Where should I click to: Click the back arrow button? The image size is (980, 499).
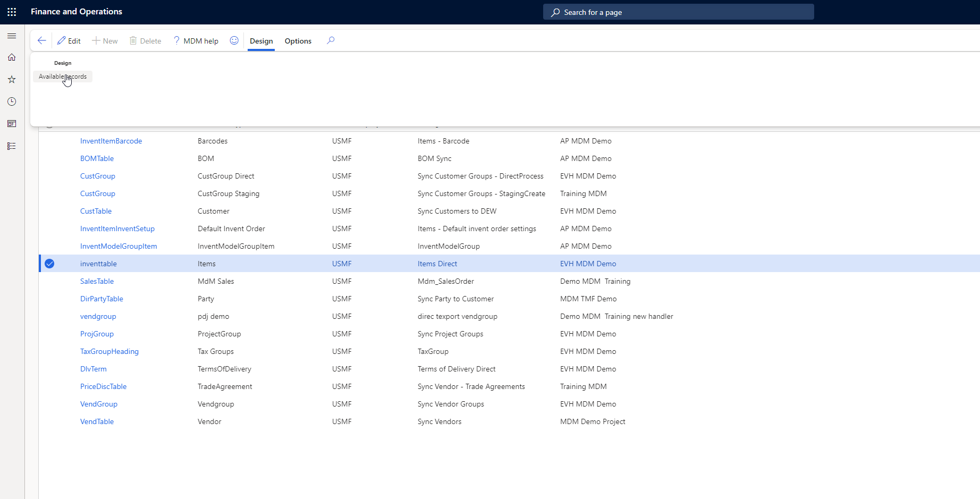(x=41, y=41)
